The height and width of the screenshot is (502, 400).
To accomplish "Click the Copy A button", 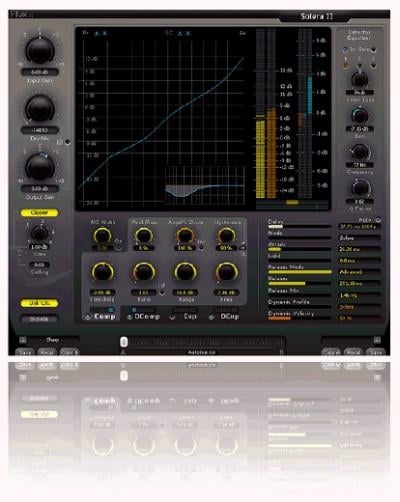I will coord(331,352).
